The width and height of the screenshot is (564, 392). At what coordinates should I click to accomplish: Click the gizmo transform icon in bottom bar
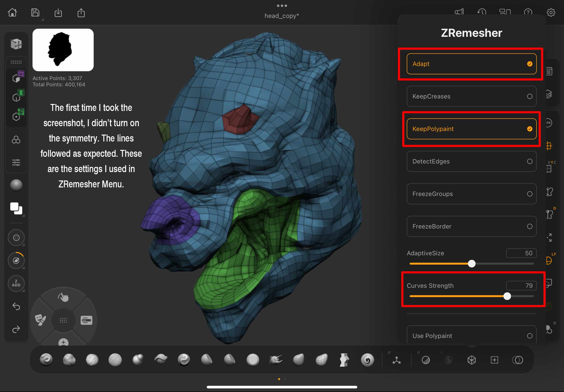[396, 360]
